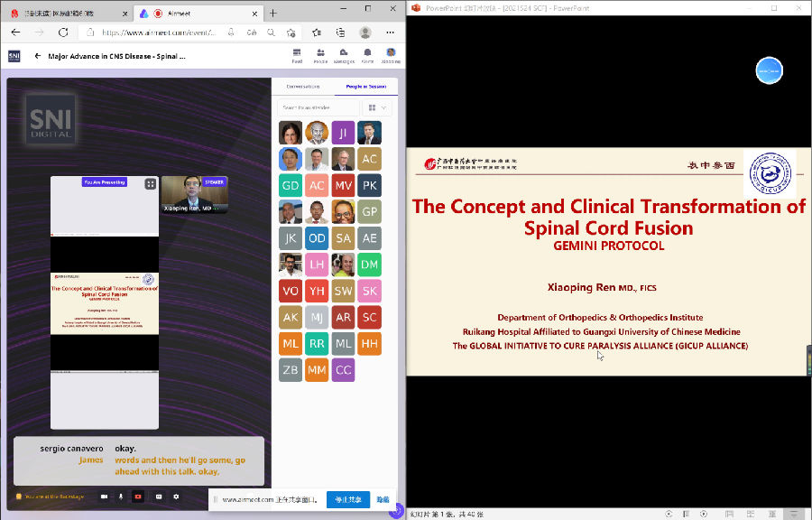Click the back arrow beside event title
The image size is (812, 520).
pyautogui.click(x=38, y=56)
